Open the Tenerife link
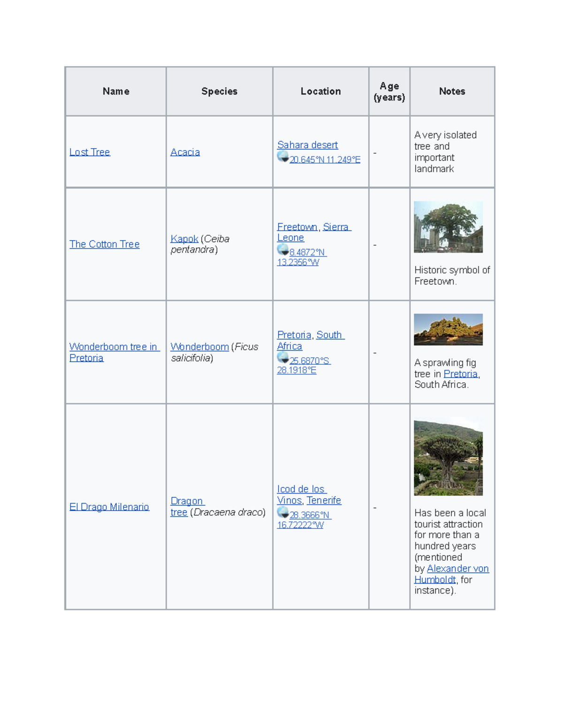Viewport: 563px width, 728px height. coord(324,501)
